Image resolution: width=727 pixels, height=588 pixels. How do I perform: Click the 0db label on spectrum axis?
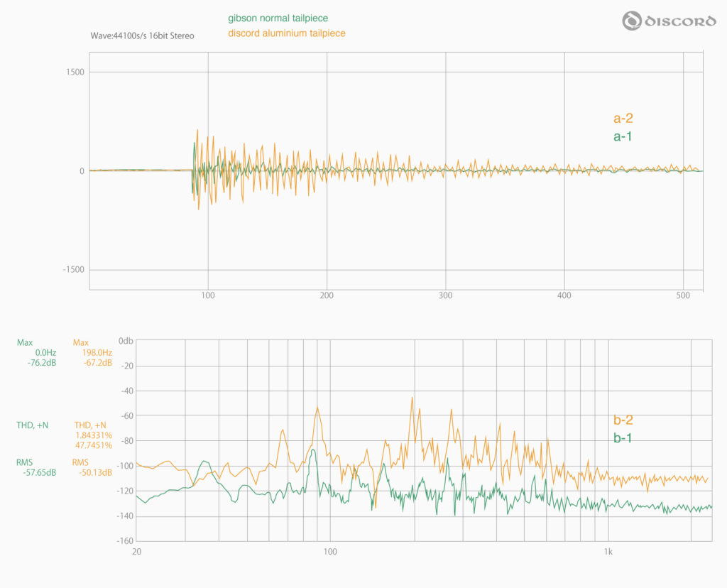pyautogui.click(x=125, y=340)
